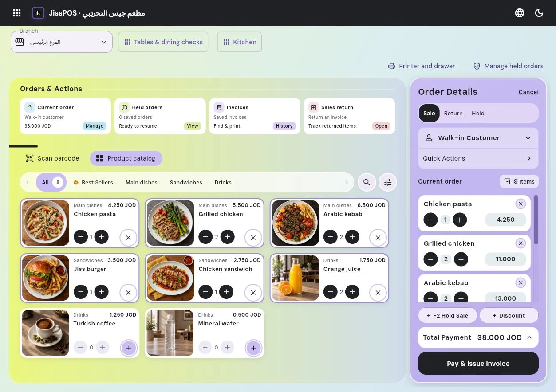Remove Chicken sandwich from order
556x392 pixels.
point(253,293)
